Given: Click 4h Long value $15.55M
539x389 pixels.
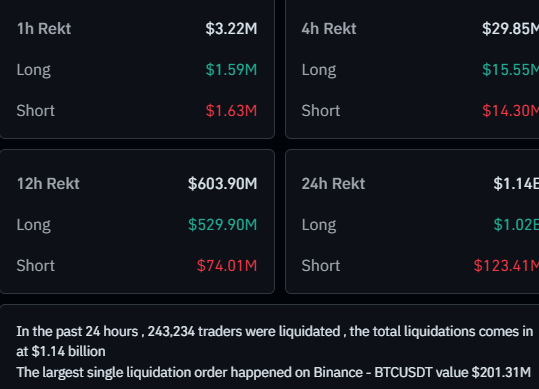Looking at the screenshot, I should pos(510,70).
